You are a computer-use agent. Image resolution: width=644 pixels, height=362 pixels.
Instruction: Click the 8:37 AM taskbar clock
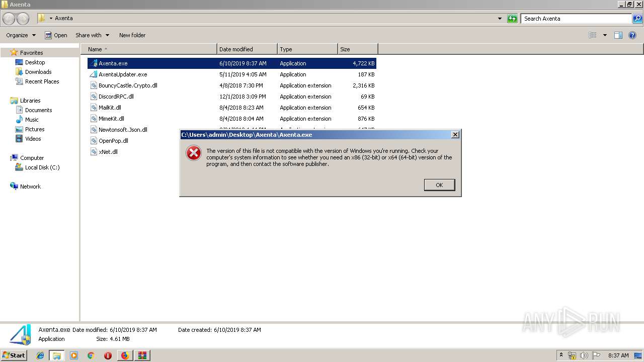click(618, 355)
